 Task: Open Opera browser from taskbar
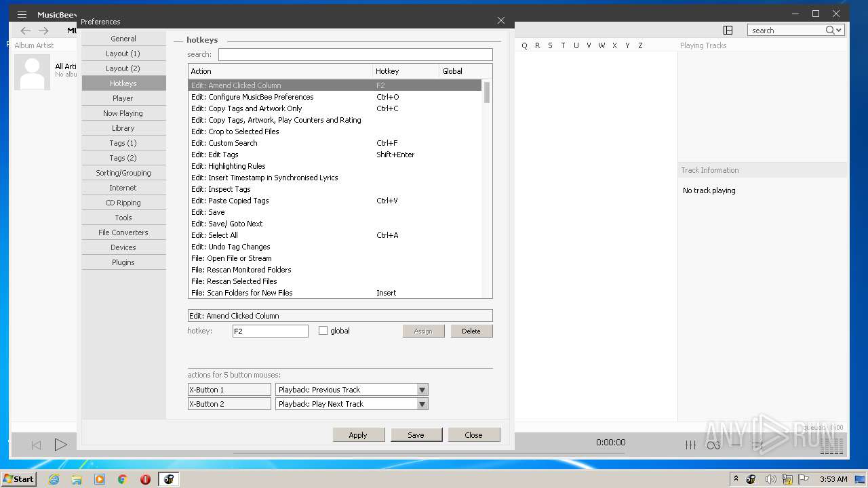[x=145, y=479]
